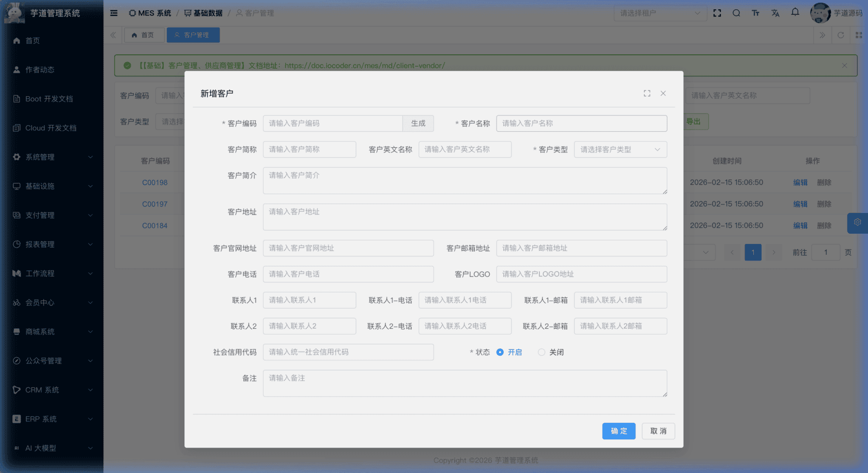The width and height of the screenshot is (868, 473).
Task: Expand the 系统管理 sidebar menu
Action: coord(52,157)
